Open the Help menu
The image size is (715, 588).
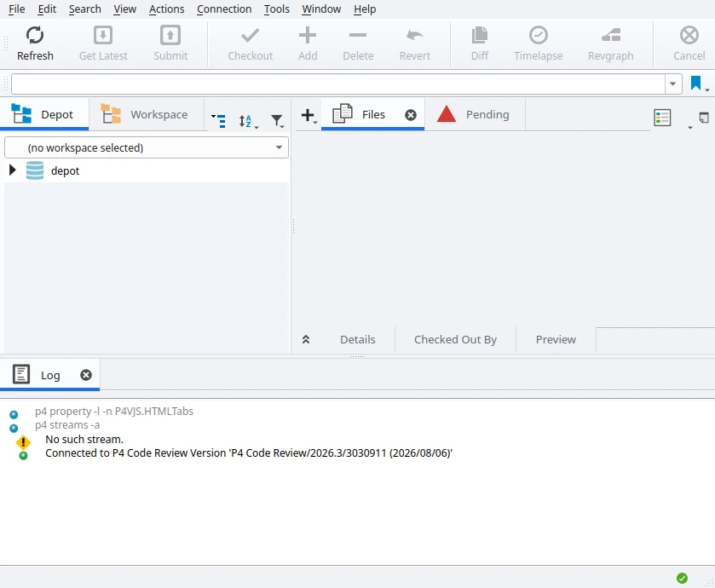coord(365,9)
